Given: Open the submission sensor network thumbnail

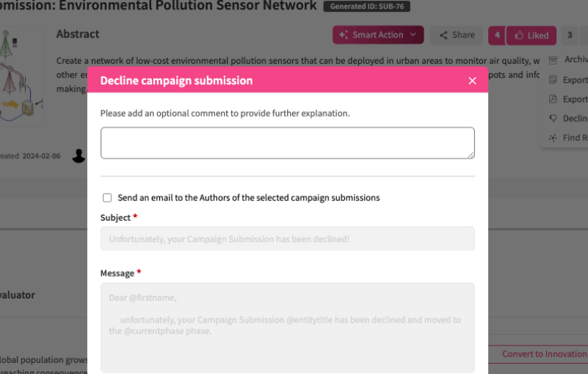Looking at the screenshot, I should tap(21, 77).
